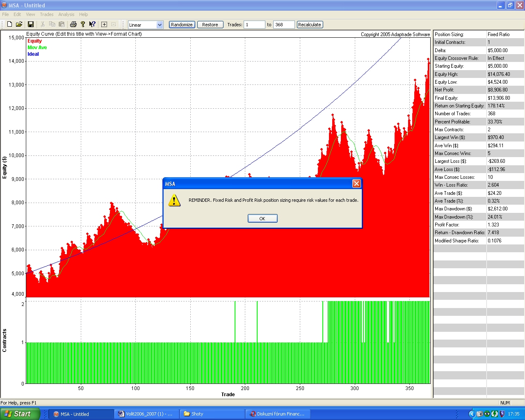Screen dimensions: 525x420
Task: Click the Open file folder icon
Action: pos(19,25)
